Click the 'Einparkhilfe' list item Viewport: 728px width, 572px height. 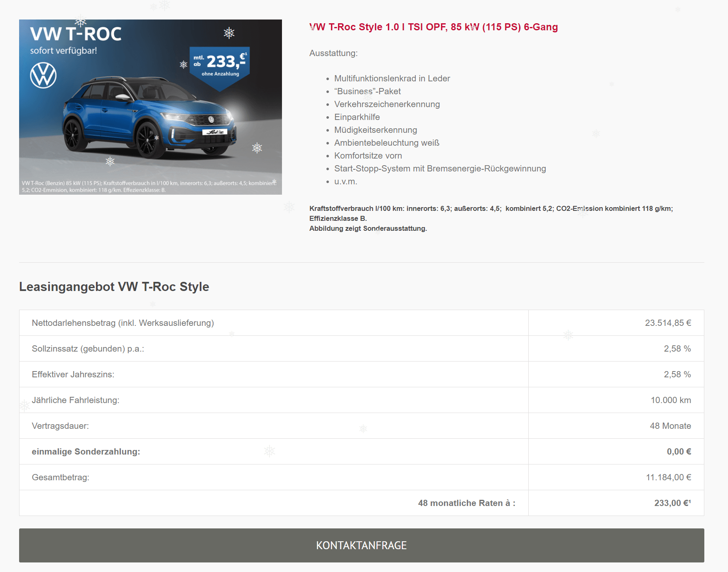(x=357, y=117)
